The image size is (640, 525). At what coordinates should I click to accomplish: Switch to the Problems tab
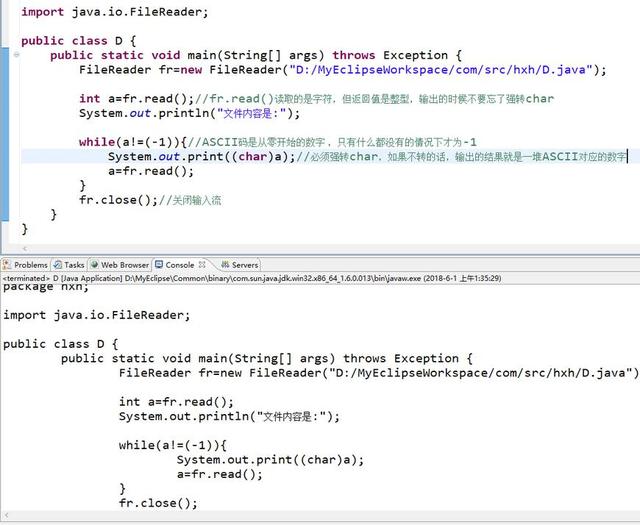(25, 265)
